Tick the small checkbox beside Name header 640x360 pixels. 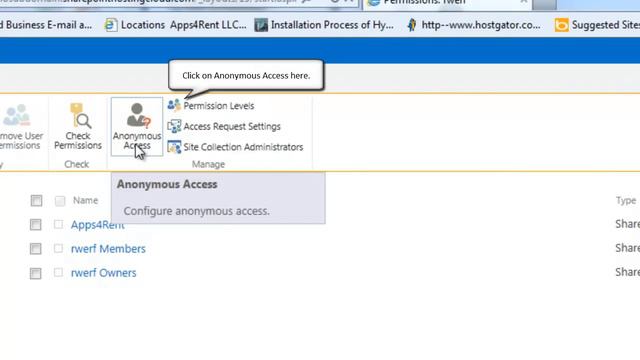point(60,200)
